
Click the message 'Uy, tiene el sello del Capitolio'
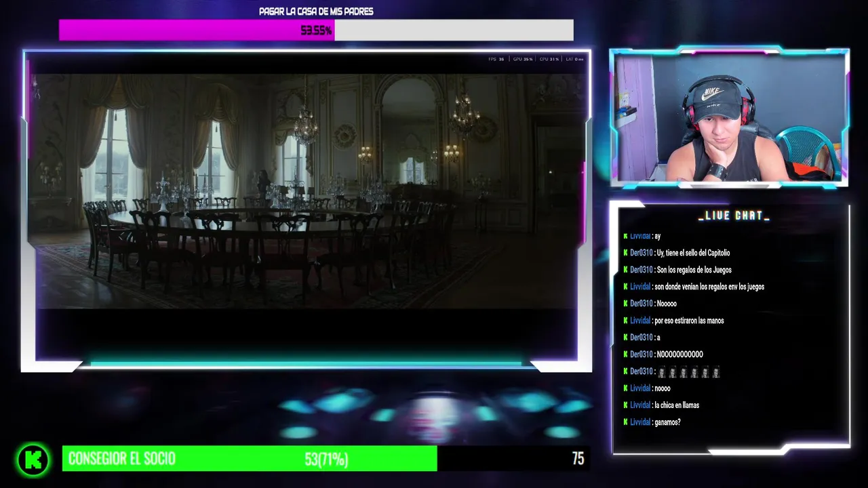pyautogui.click(x=693, y=253)
